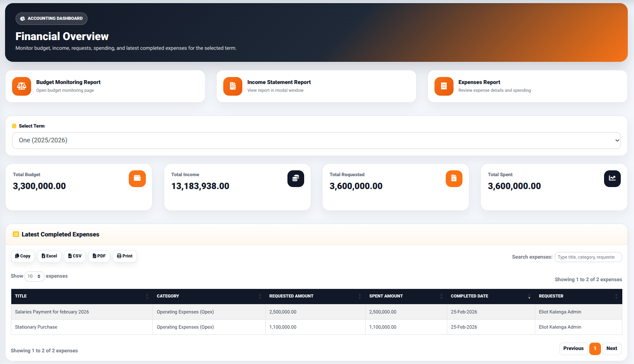Image resolution: width=634 pixels, height=364 pixels.
Task: Click the Total Budget value 3,300,000.00
Action: (x=39, y=186)
